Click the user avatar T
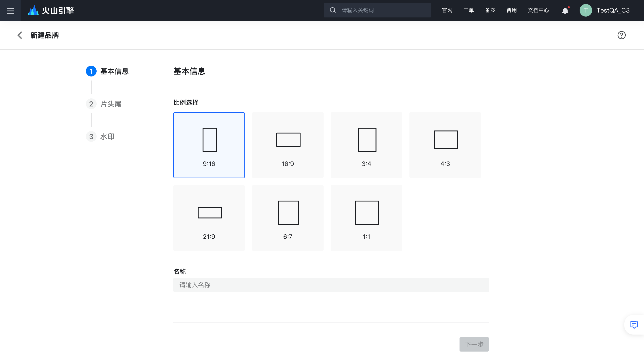The image size is (644, 352). (x=585, y=10)
